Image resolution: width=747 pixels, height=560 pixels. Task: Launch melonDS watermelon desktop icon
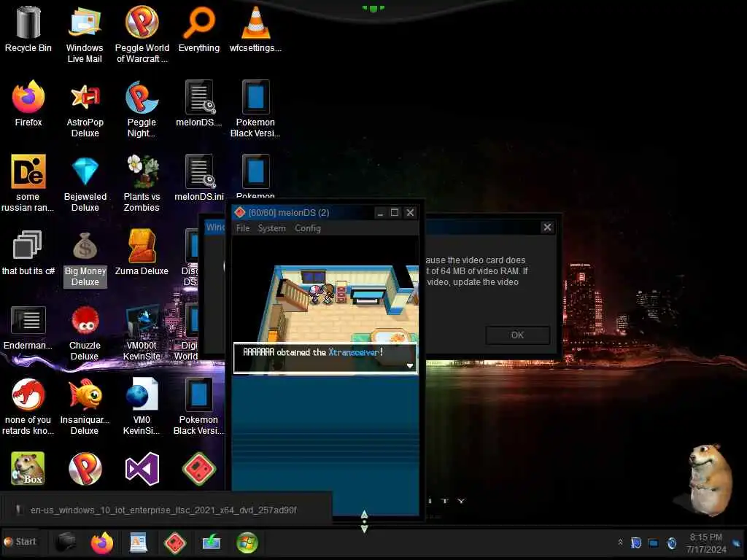[x=198, y=469]
